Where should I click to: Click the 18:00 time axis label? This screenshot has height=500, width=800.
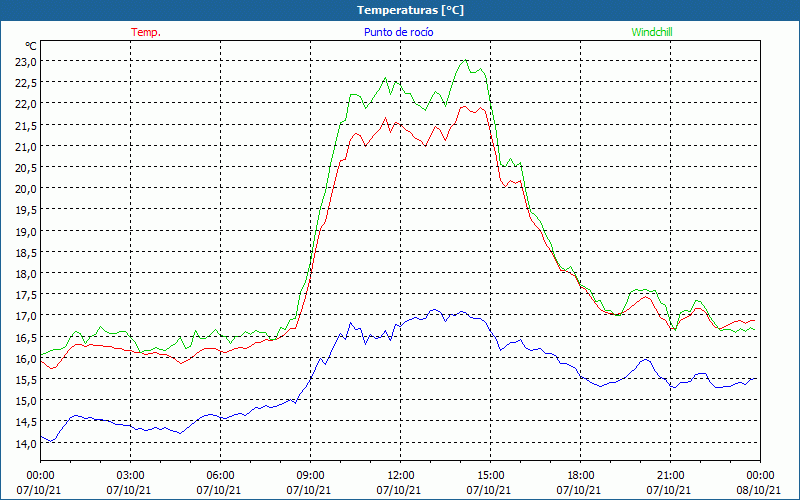click(x=581, y=476)
